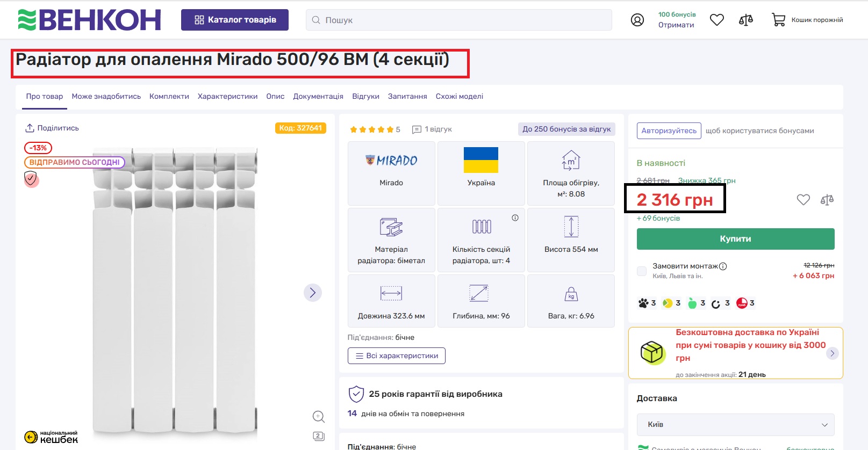Click the shield guarantee badge on photo

(x=31, y=178)
